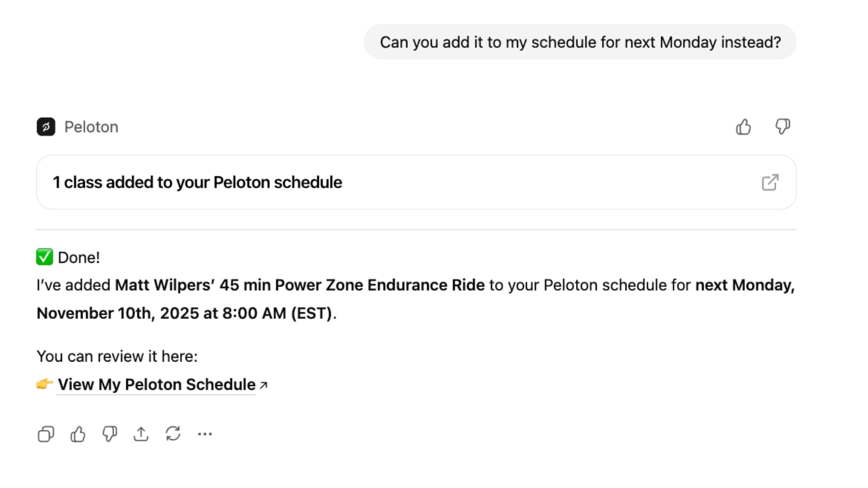Screen dimensions: 868x488
Task: Thumbs down the Peloton app card
Action: [x=782, y=127]
